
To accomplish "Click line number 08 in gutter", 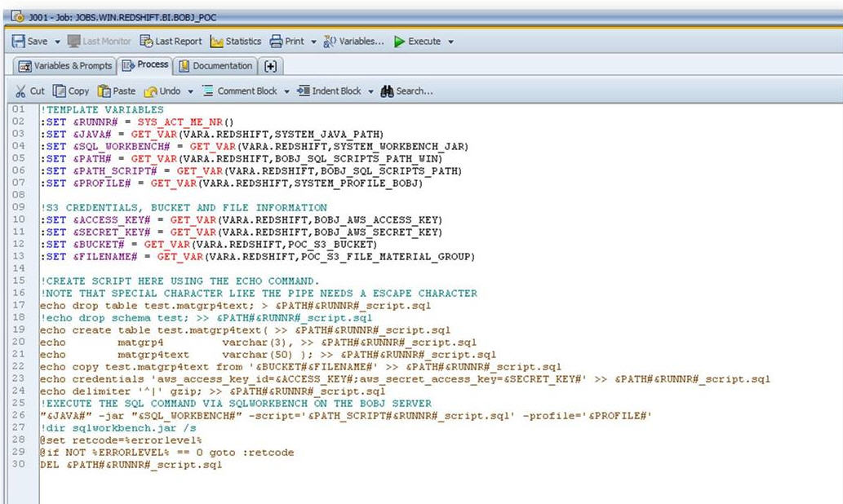I will click(x=19, y=195).
